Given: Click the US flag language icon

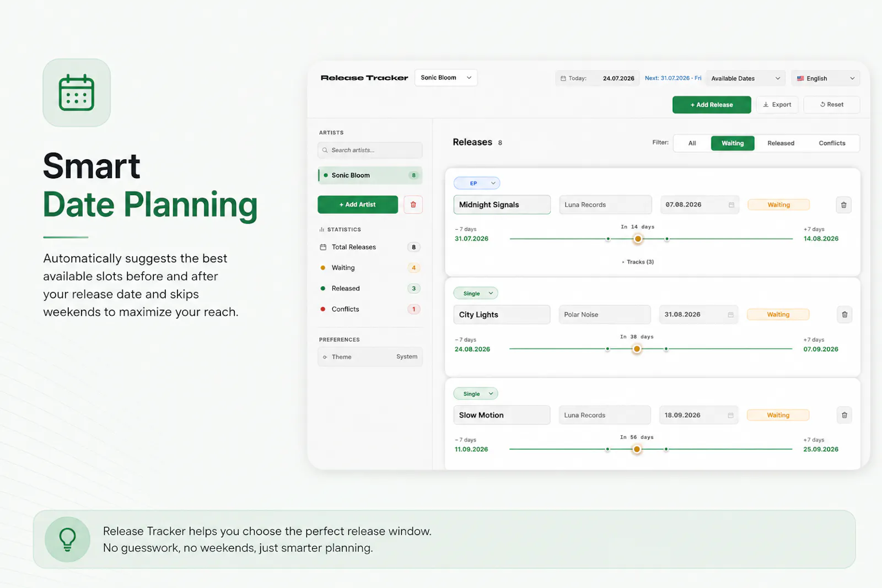Looking at the screenshot, I should click(x=800, y=78).
